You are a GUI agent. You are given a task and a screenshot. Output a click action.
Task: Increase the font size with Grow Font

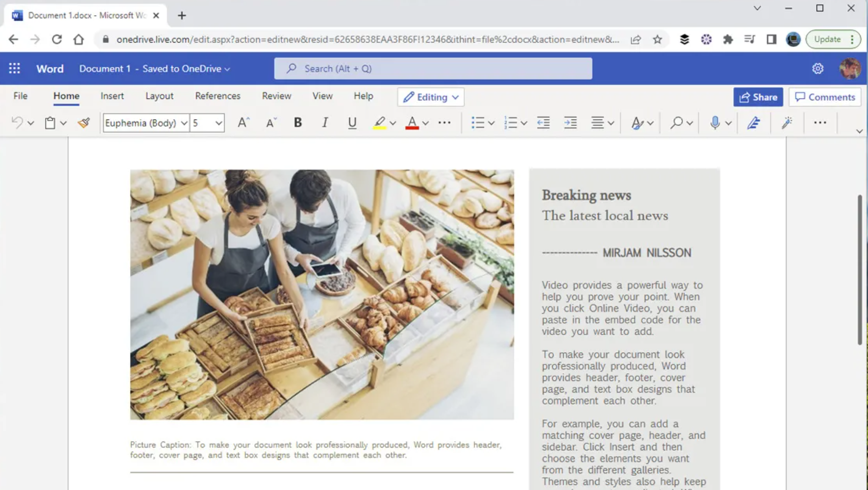(x=243, y=122)
